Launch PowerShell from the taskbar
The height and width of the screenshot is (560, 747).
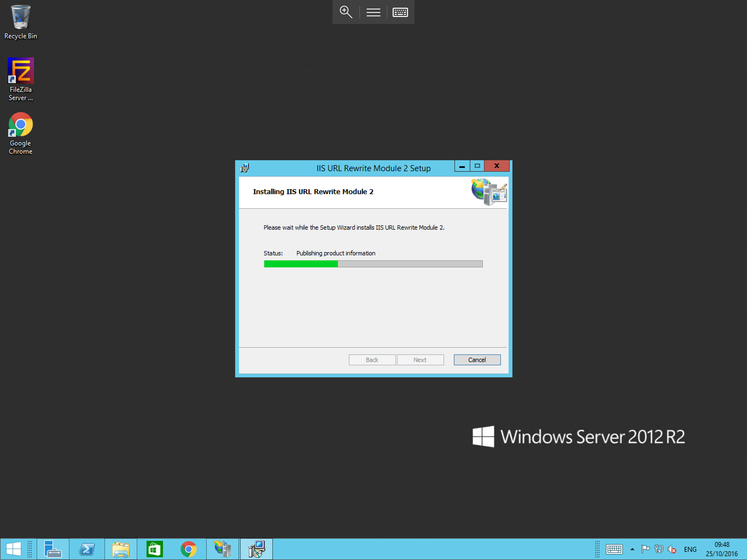(87, 549)
